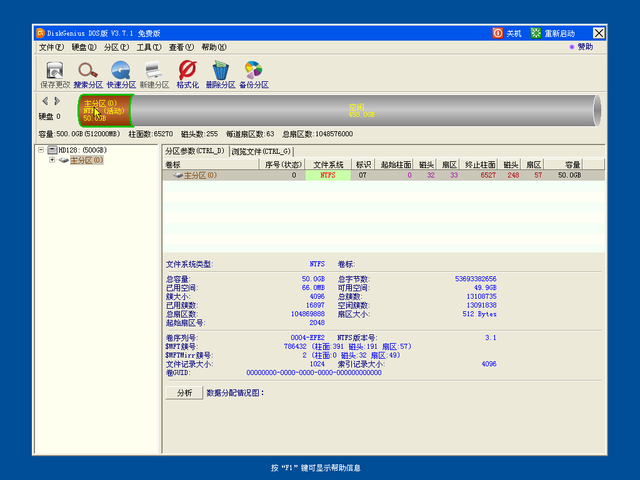Viewport: 640px width, 480px height.
Task: Select HD128: (500GB) disk label in tree
Action: (82, 150)
